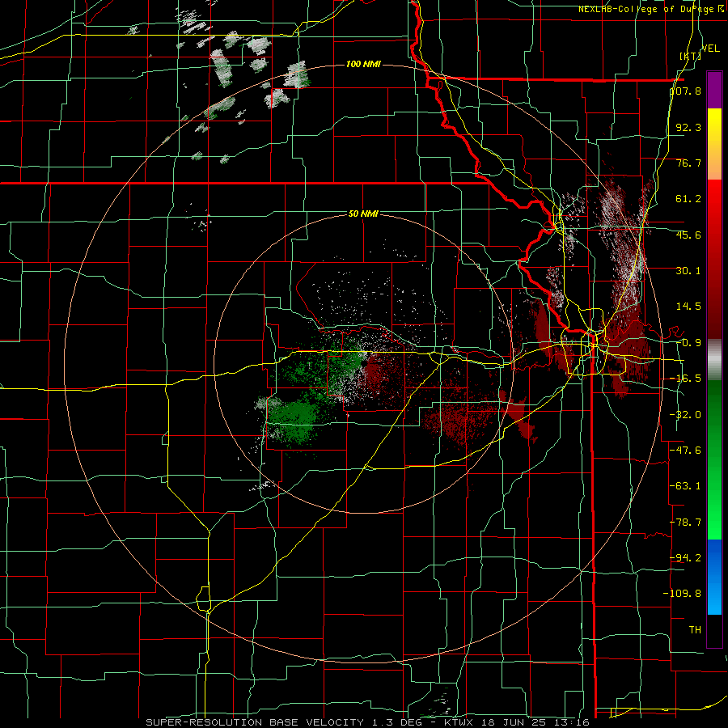The image size is (728, 728).
Task: Click the 92.3 velocity scale value
Action: 688,127
